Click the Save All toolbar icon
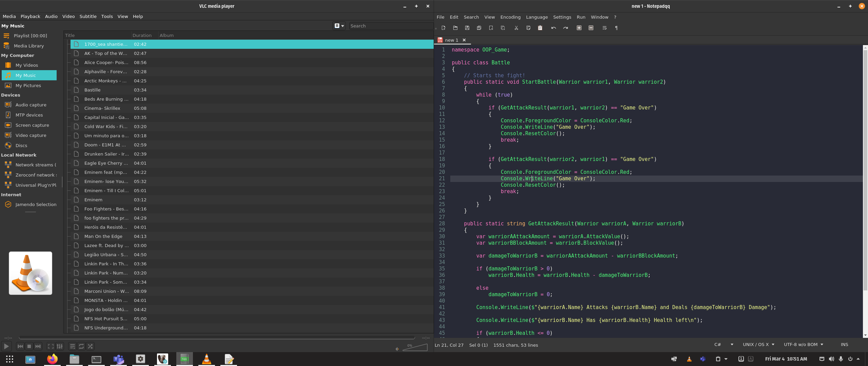 click(479, 28)
